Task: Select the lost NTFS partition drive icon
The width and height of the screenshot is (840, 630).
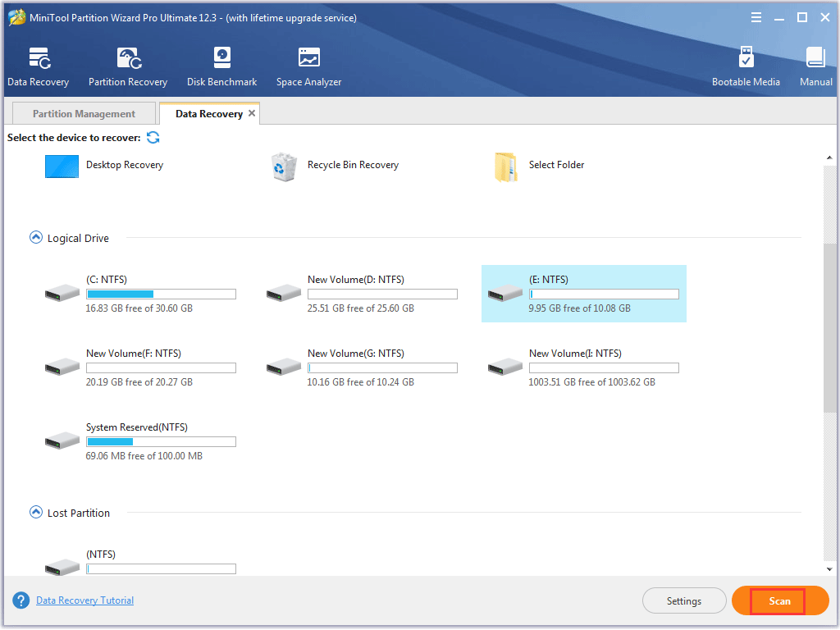Action: pos(62,567)
